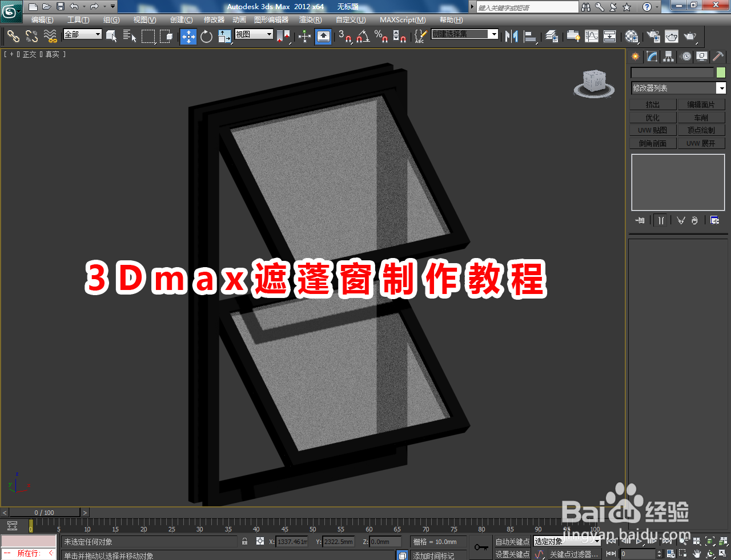Activate the Select and Scale tool
This screenshot has width=731, height=560.
coord(224,36)
